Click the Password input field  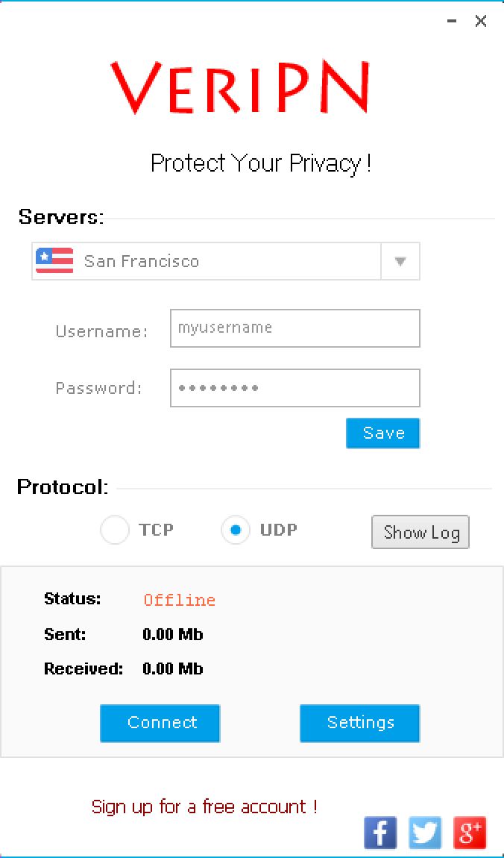tap(294, 387)
